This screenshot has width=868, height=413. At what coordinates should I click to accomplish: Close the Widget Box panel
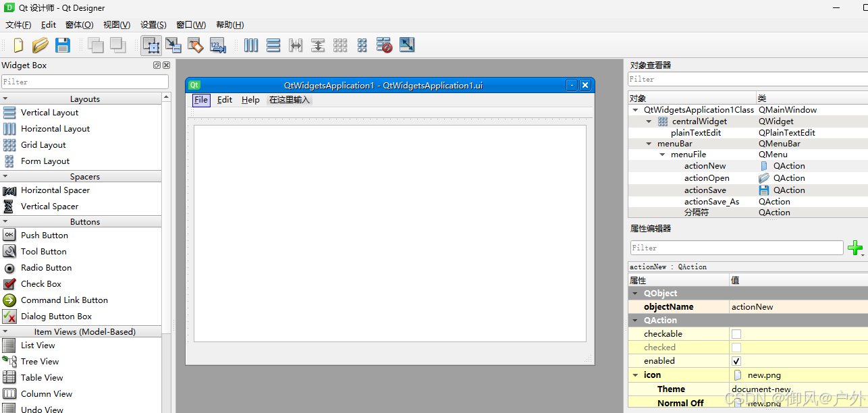point(166,65)
